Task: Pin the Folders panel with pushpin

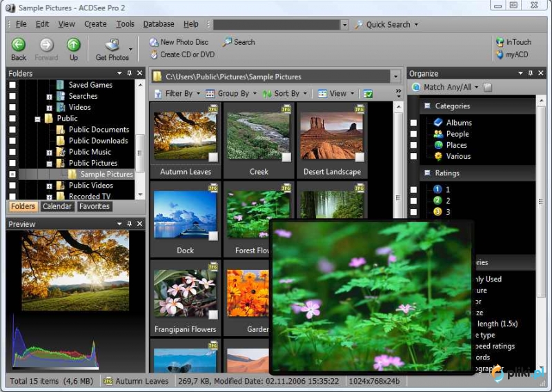Action: point(130,73)
